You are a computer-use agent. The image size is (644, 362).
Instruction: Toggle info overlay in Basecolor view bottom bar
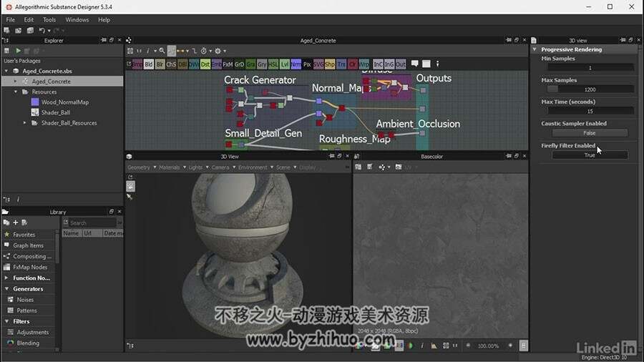coord(422,346)
